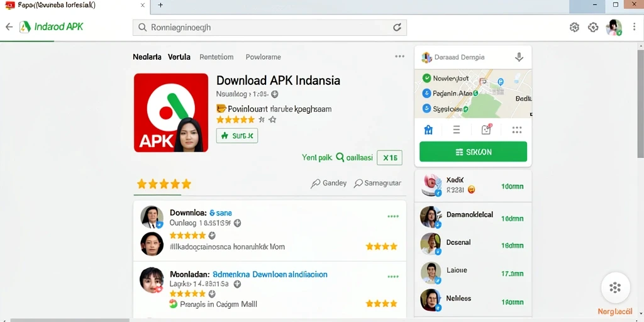Click the red APK app icon
Screen dimensions: 644x322
[171, 113]
